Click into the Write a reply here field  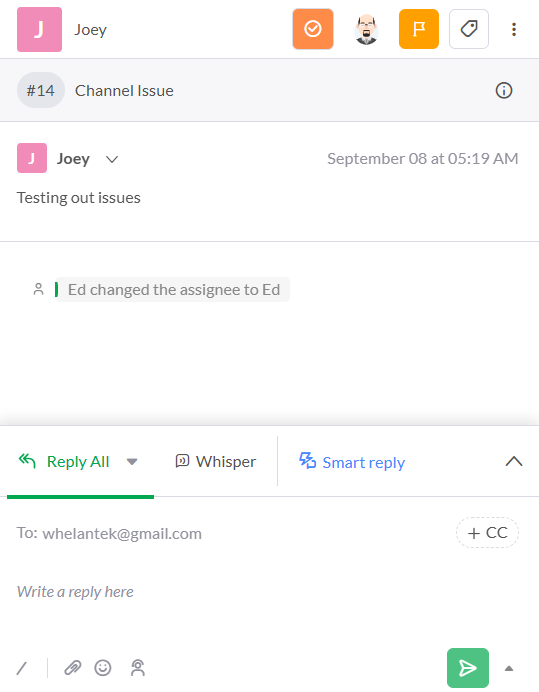coord(267,592)
